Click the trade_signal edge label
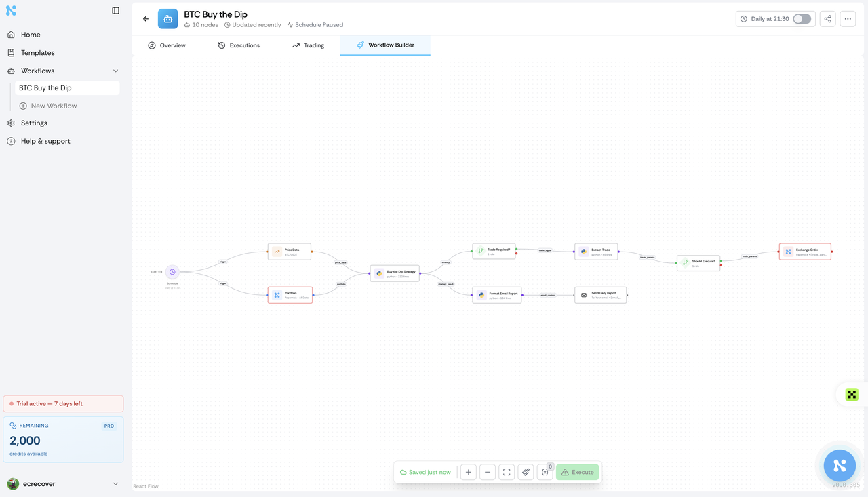 [x=545, y=250]
